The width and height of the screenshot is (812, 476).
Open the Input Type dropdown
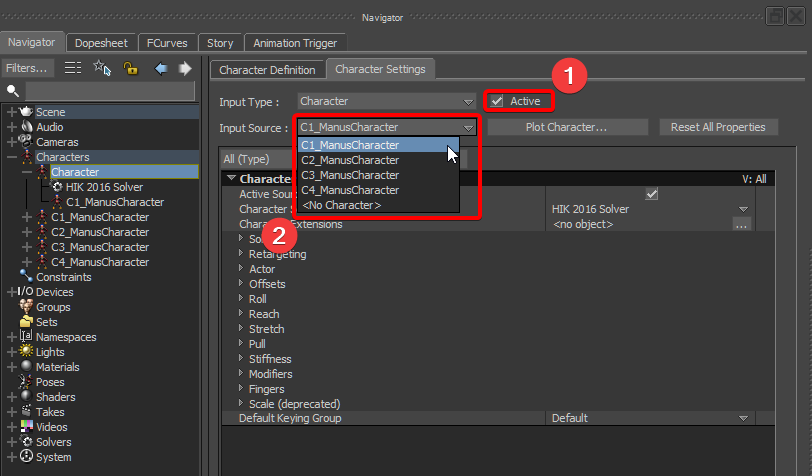pyautogui.click(x=386, y=101)
